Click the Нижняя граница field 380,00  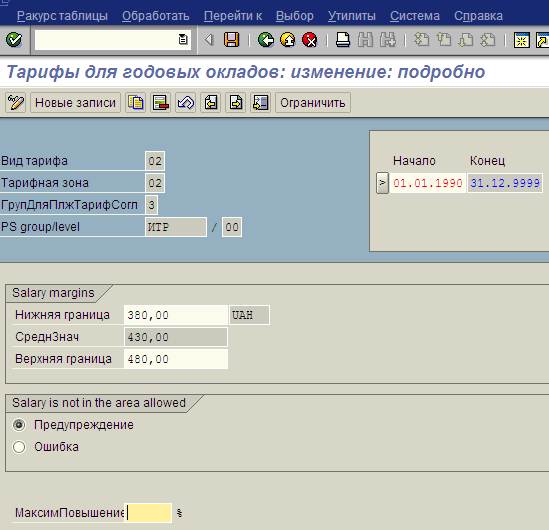pyautogui.click(x=176, y=315)
